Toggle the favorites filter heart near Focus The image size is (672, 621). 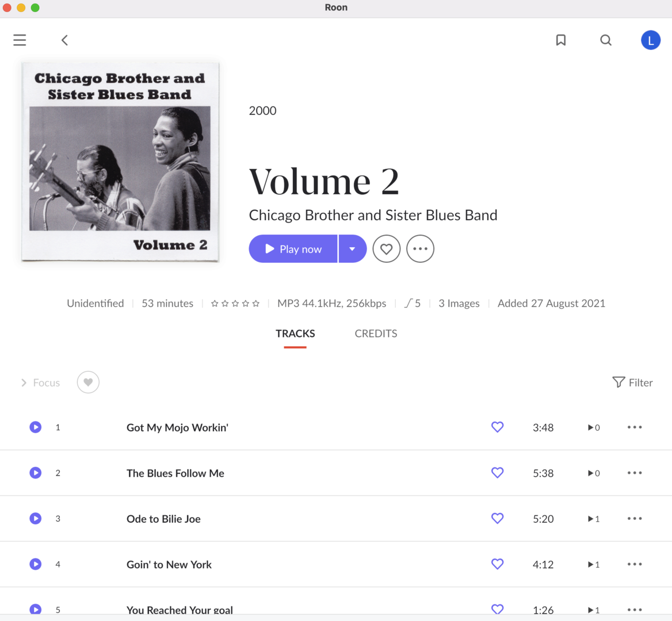88,382
